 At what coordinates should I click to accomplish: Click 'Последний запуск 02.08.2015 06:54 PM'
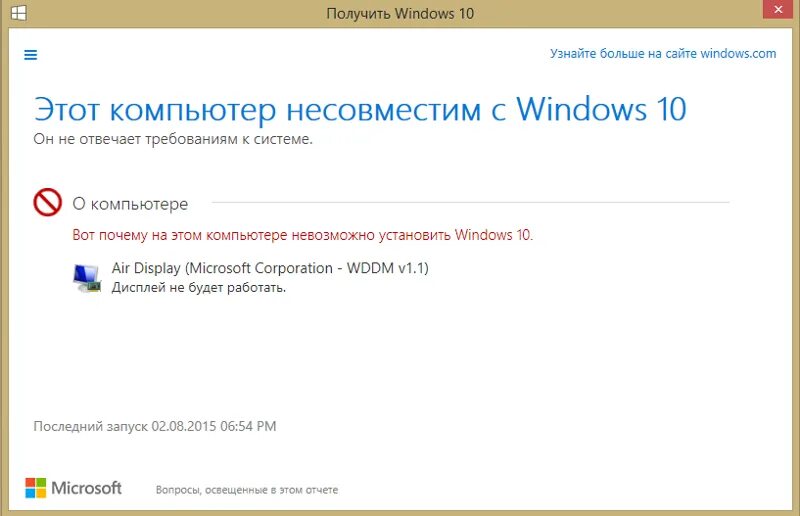tap(155, 426)
